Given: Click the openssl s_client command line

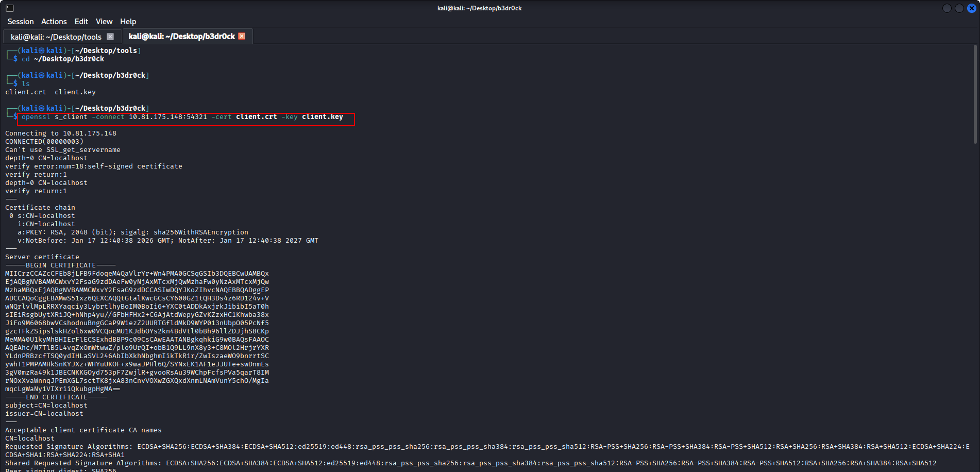Looking at the screenshot, I should 182,117.
